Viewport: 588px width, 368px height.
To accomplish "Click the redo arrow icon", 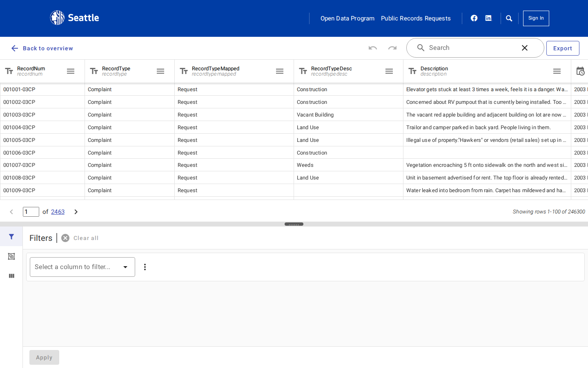I will tap(392, 48).
